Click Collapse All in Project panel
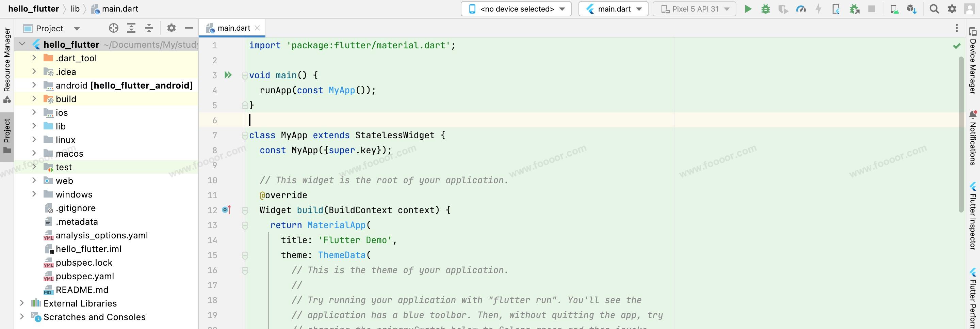This screenshot has height=329, width=980. 149,28
